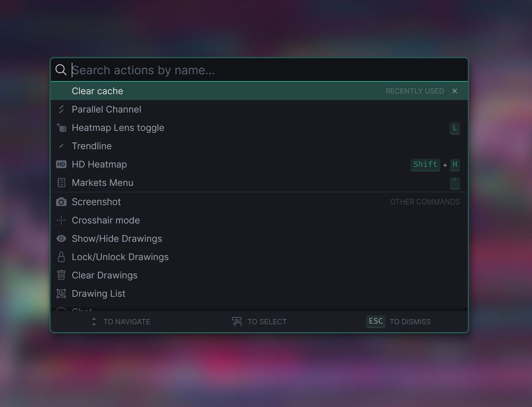Click the RECENTLY USED section label

415,91
